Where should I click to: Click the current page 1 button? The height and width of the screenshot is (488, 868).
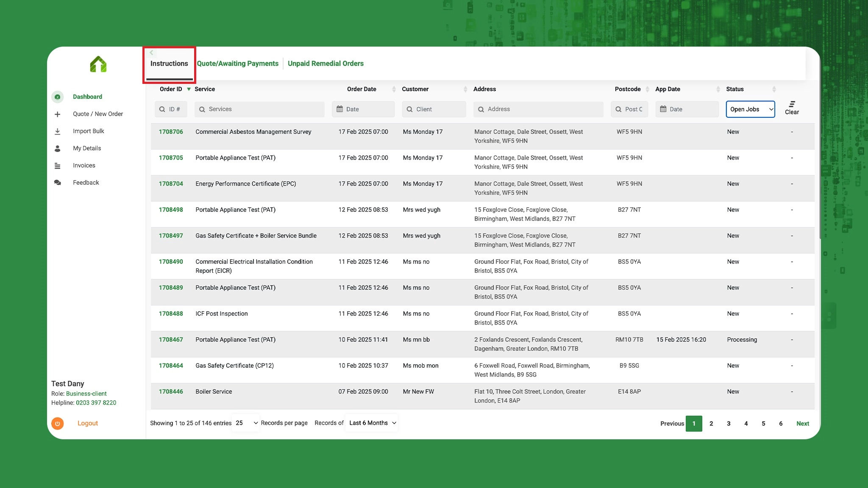(694, 424)
